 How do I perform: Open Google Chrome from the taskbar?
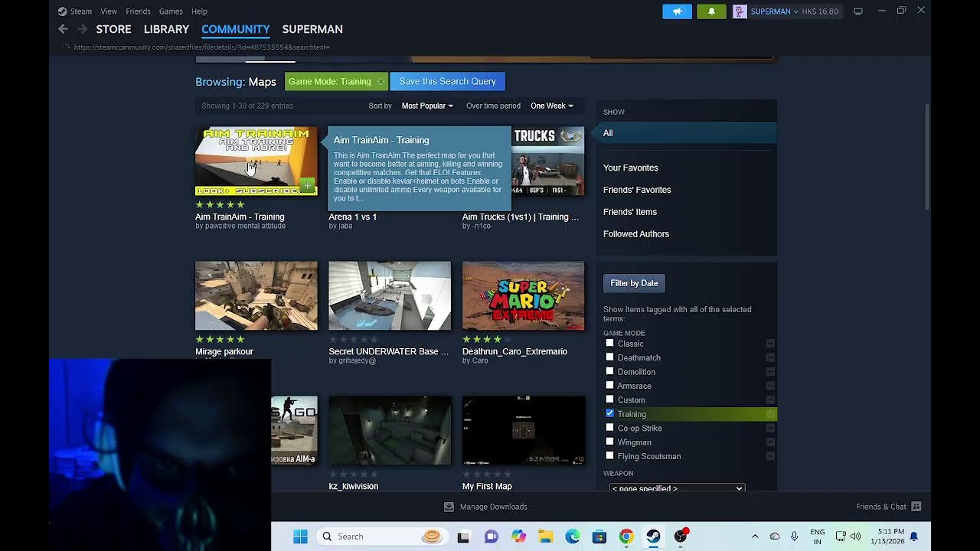point(626,536)
